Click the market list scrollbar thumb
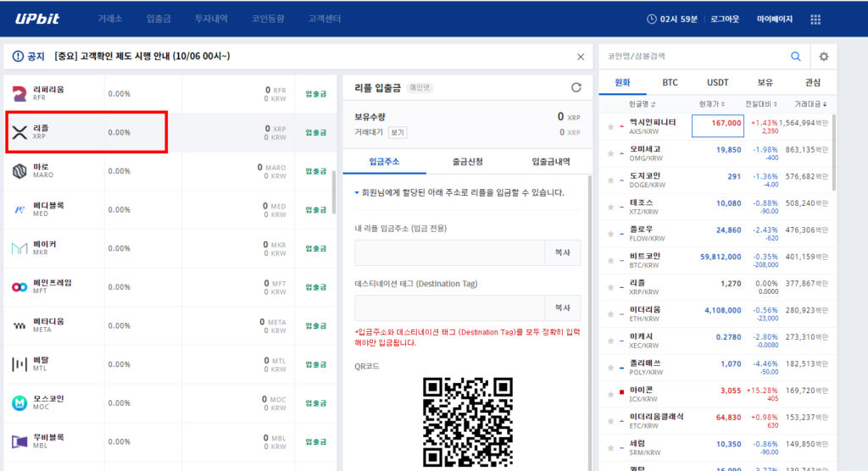 coord(834,152)
